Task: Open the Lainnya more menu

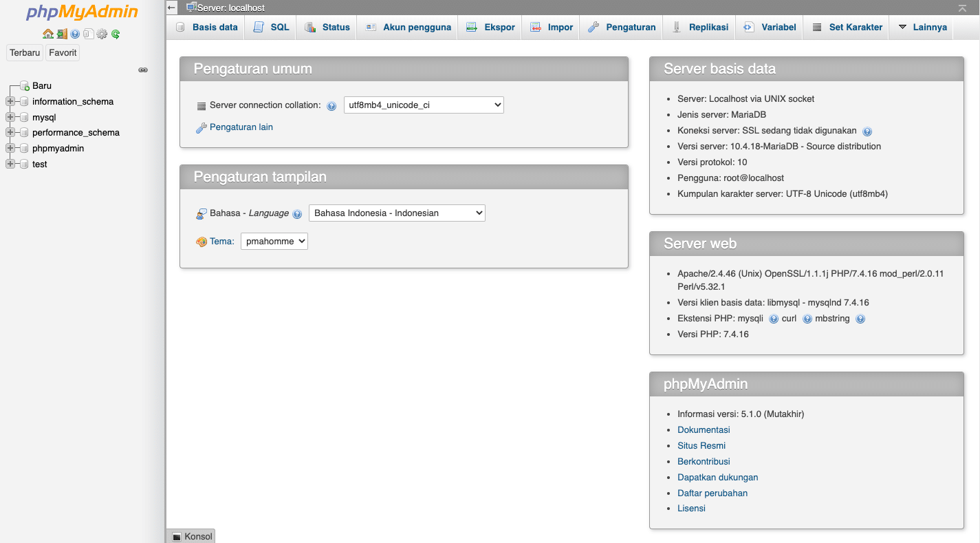Action: (922, 28)
